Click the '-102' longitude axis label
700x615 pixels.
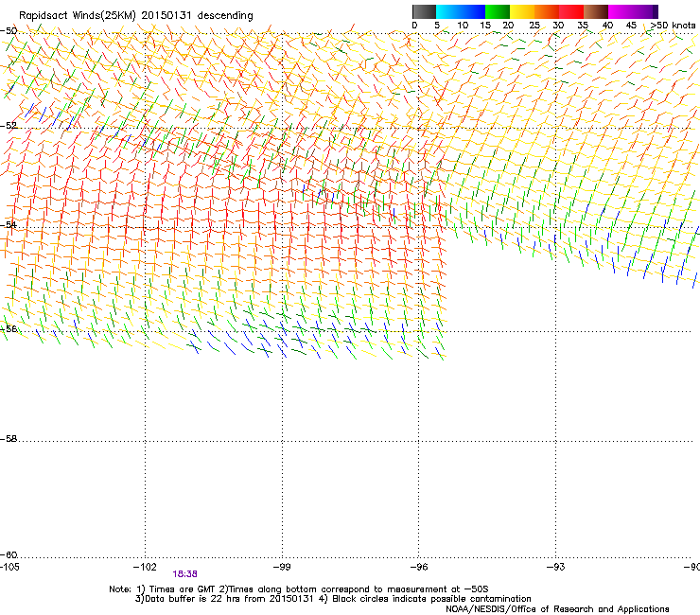point(145,567)
